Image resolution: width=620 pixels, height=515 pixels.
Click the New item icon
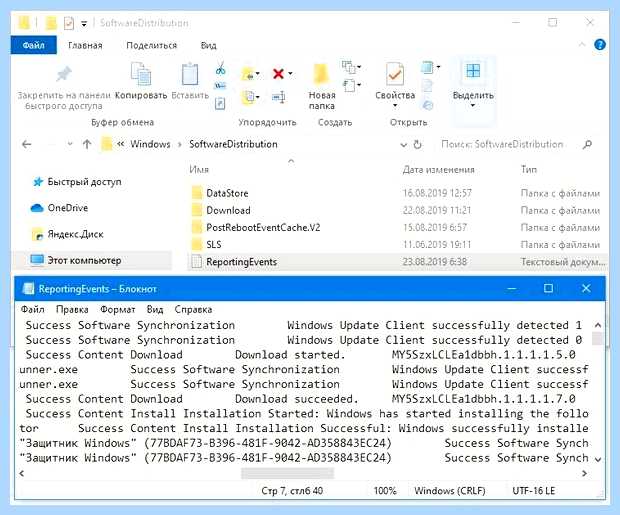click(348, 67)
